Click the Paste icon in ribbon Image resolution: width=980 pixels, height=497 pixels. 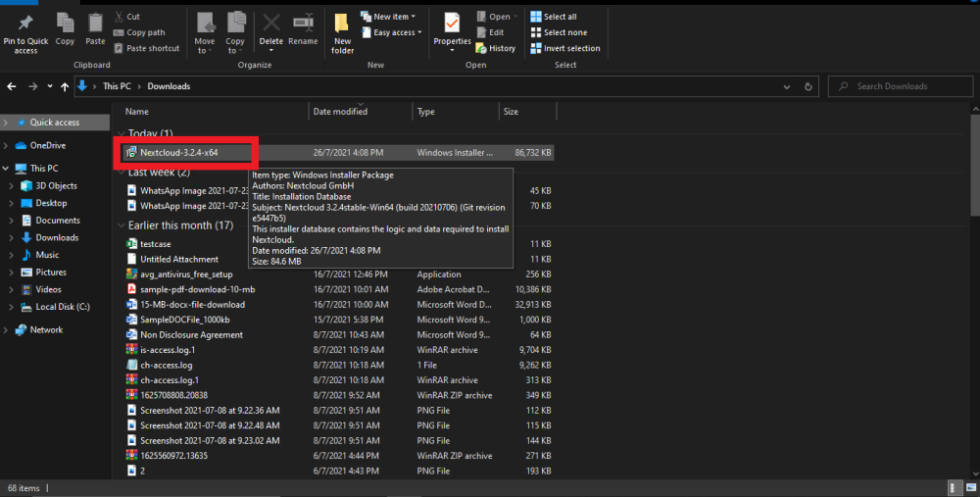(x=95, y=24)
